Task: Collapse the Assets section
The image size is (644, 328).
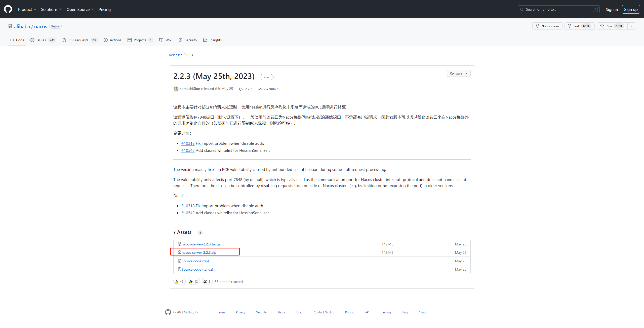Action: [x=182, y=232]
